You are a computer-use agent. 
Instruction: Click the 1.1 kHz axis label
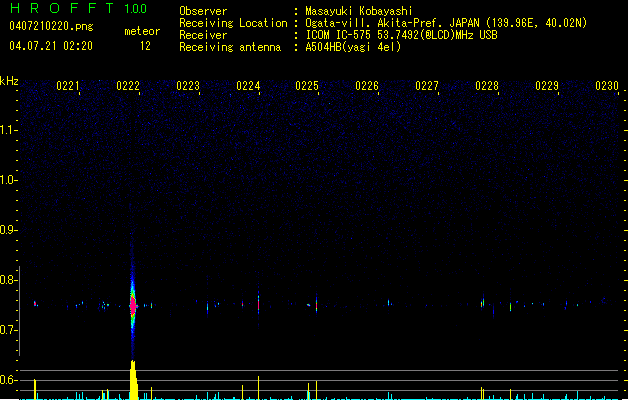pyautogui.click(x=8, y=130)
